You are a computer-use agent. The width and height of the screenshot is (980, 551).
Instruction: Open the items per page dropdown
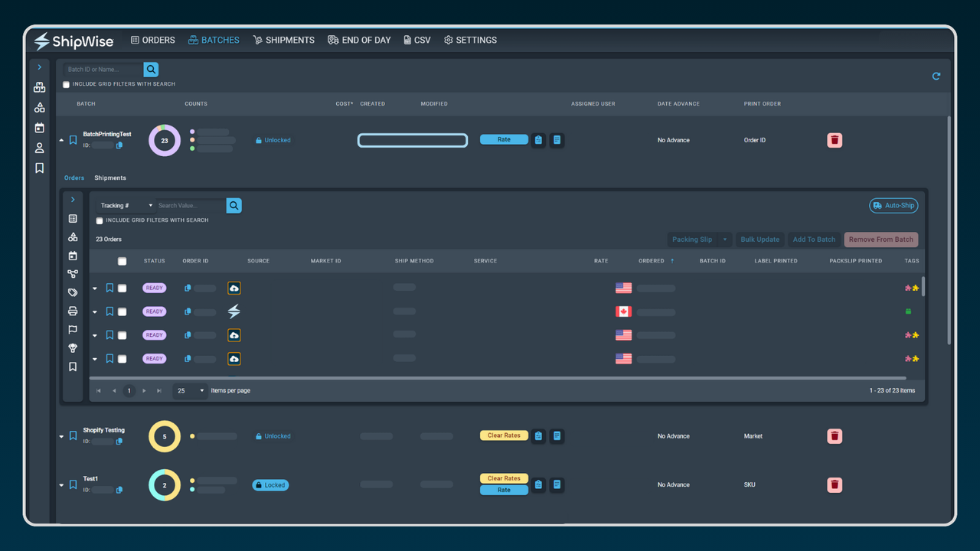pyautogui.click(x=189, y=390)
